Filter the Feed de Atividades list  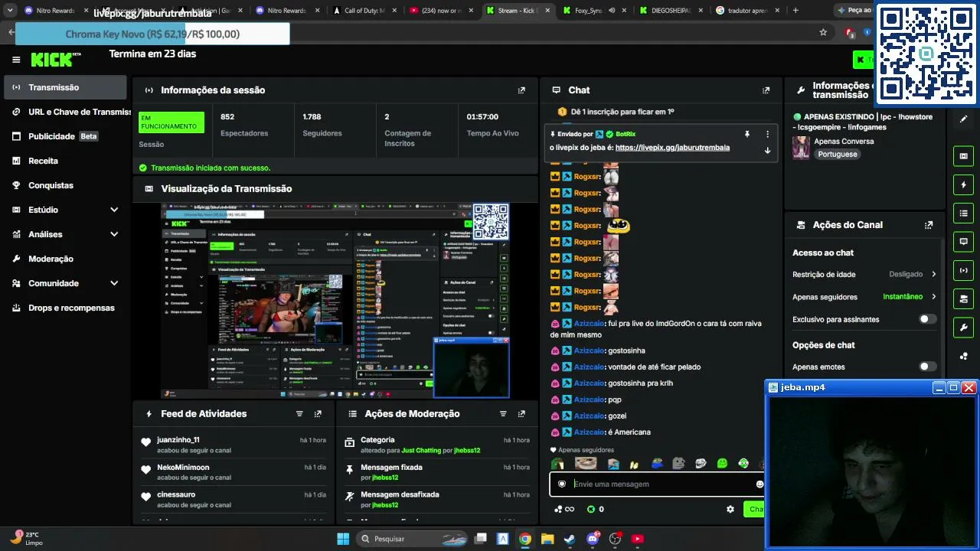click(299, 414)
